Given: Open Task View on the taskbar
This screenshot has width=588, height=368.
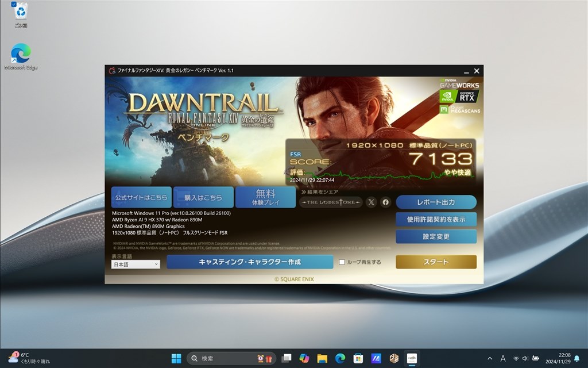Looking at the screenshot, I should click(287, 358).
